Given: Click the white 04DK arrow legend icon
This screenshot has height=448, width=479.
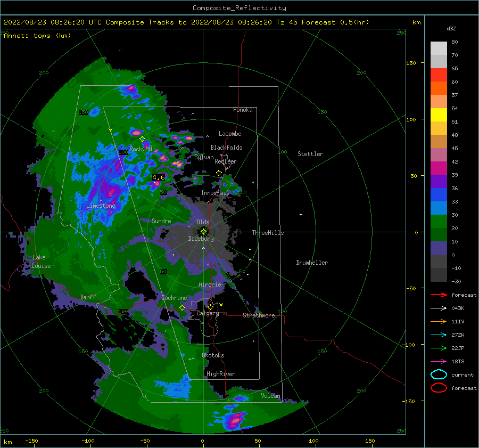Looking at the screenshot, I should pos(439,308).
